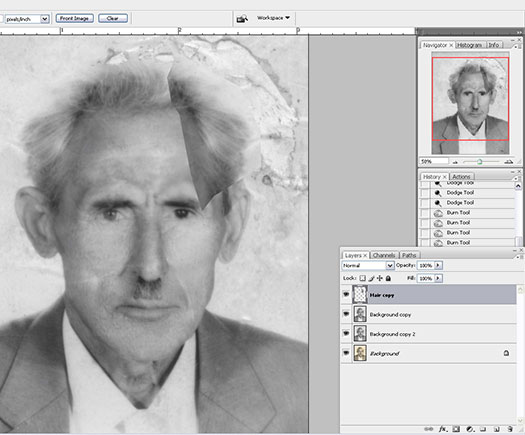Click Navigator zoom 50% field
Image resolution: width=525 pixels, height=435 pixels.
[x=434, y=162]
